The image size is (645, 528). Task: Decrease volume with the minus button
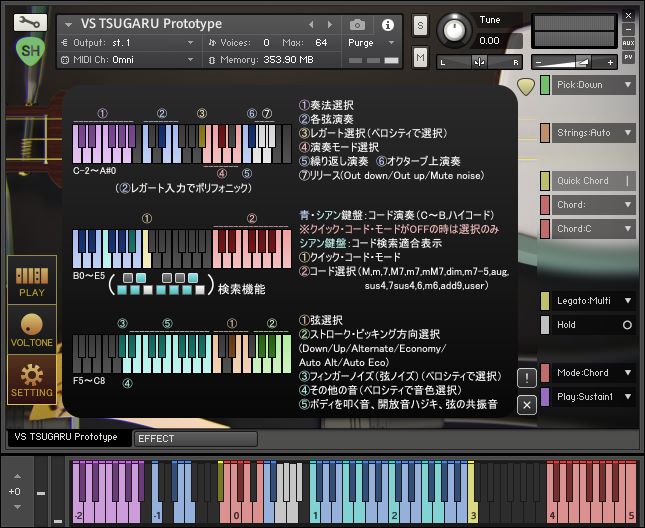tap(538, 63)
